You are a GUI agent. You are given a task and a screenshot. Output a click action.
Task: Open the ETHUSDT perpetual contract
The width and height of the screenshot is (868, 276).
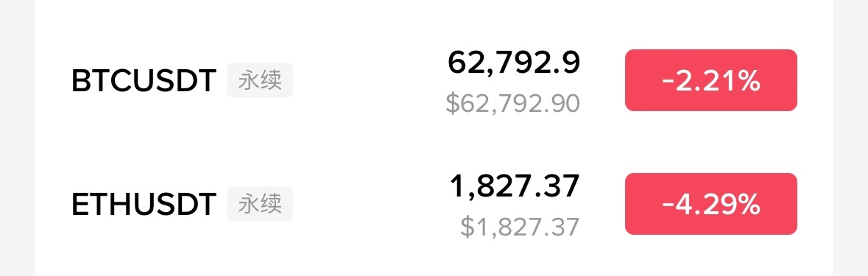pos(434,205)
